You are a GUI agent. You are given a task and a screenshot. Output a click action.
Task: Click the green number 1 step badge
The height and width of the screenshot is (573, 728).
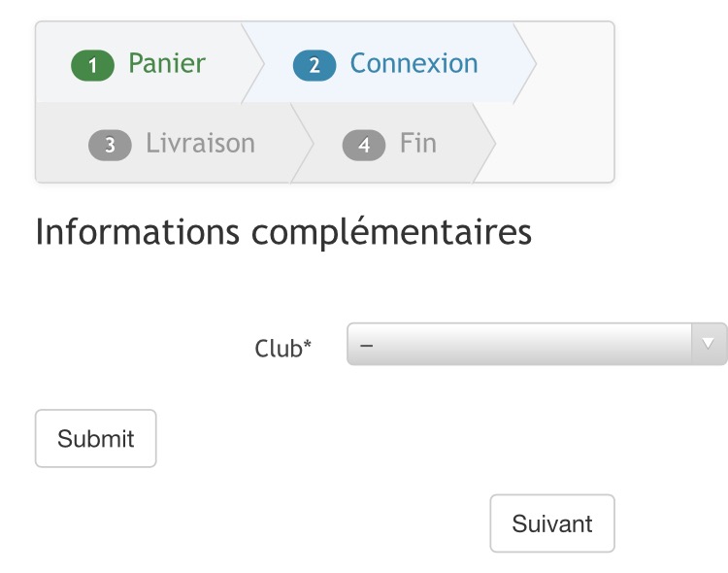(x=93, y=66)
